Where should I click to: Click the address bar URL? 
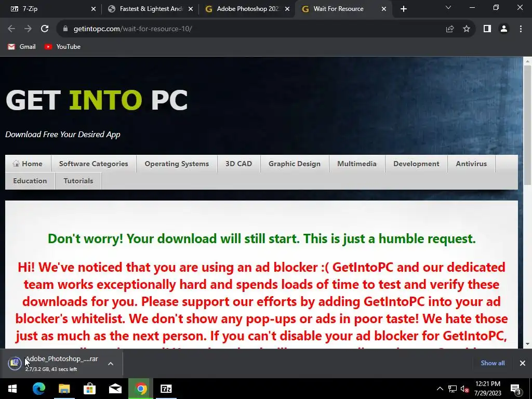tap(132, 29)
